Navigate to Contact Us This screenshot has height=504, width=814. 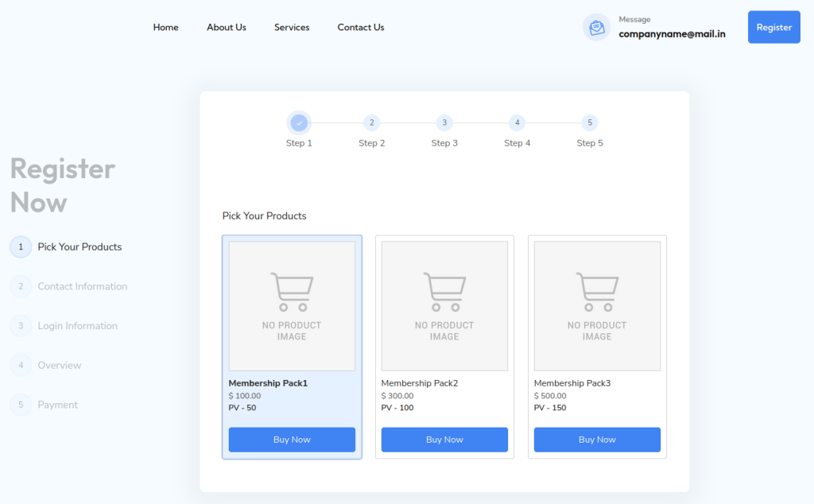pos(361,27)
